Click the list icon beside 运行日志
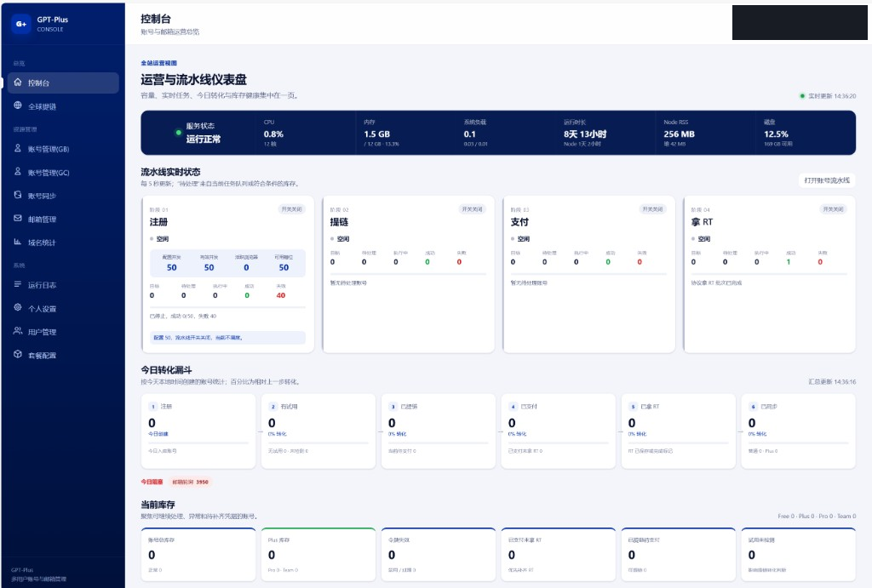872x588 pixels. [18, 284]
